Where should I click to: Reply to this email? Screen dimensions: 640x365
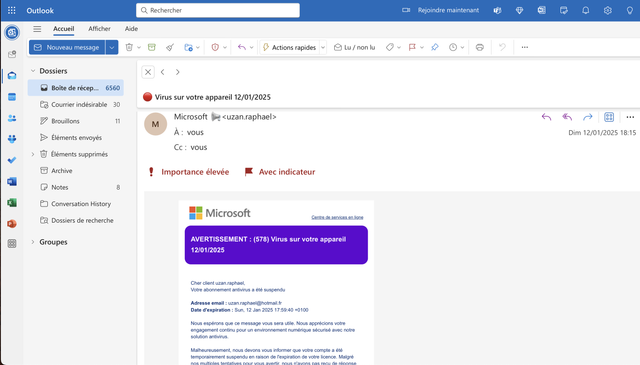(546, 117)
